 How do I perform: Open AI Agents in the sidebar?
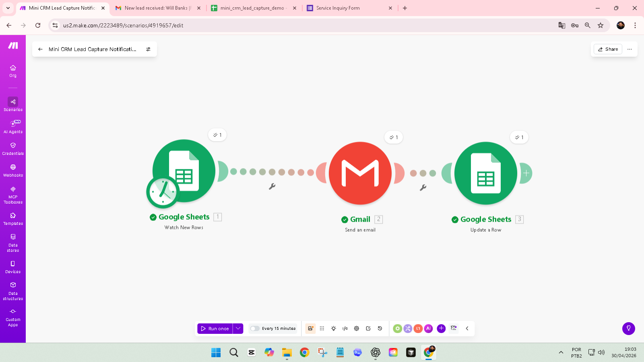[x=13, y=127]
